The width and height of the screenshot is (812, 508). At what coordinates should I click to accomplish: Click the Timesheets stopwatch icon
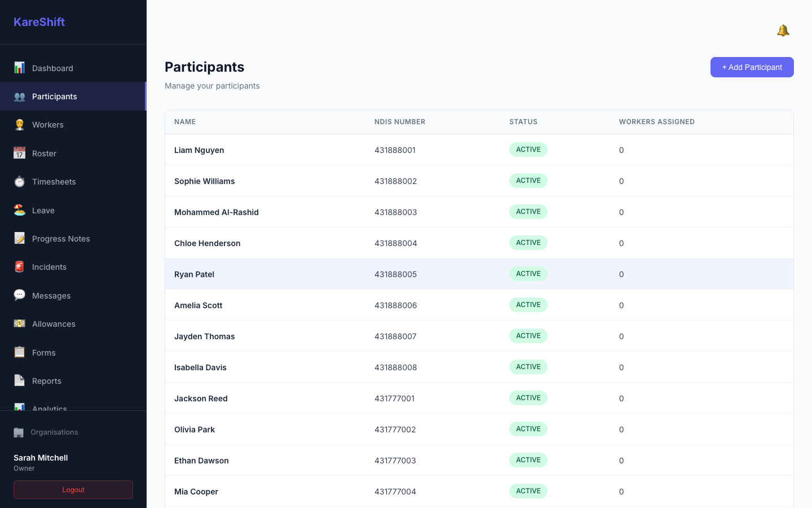click(x=19, y=182)
